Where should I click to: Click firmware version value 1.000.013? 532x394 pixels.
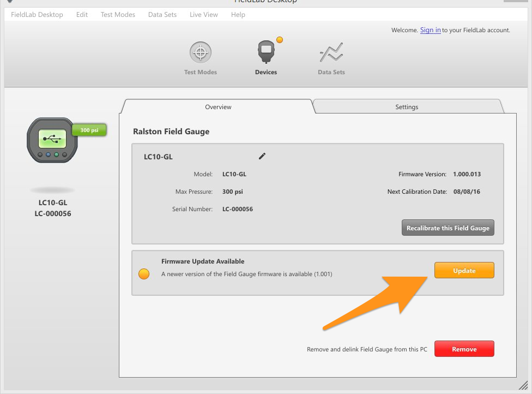pos(467,174)
